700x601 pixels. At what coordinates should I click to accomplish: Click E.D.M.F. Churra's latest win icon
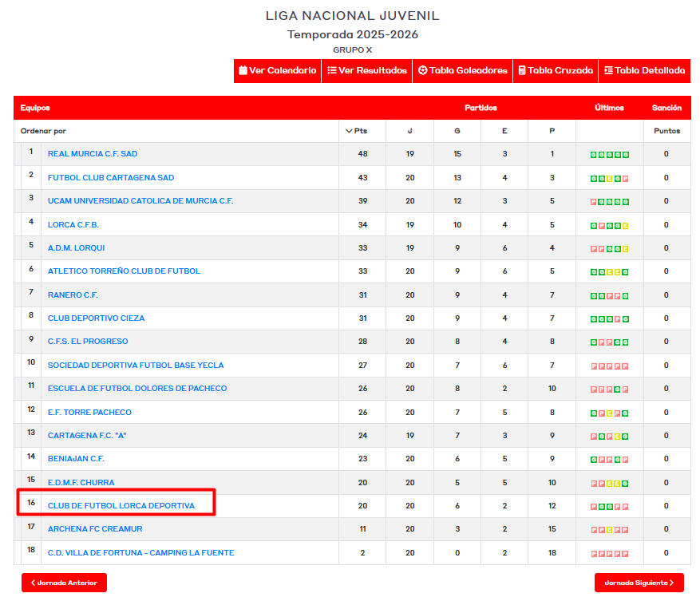tap(626, 484)
